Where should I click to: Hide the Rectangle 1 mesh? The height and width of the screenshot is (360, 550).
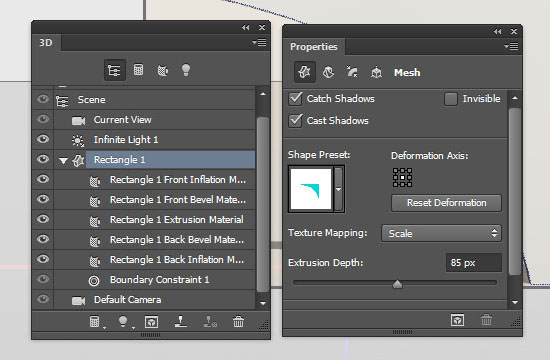43,159
